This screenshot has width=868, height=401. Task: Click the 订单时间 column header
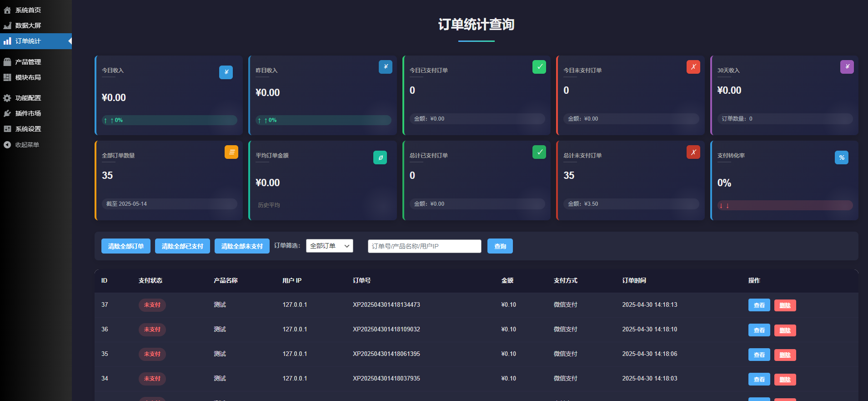pos(634,280)
